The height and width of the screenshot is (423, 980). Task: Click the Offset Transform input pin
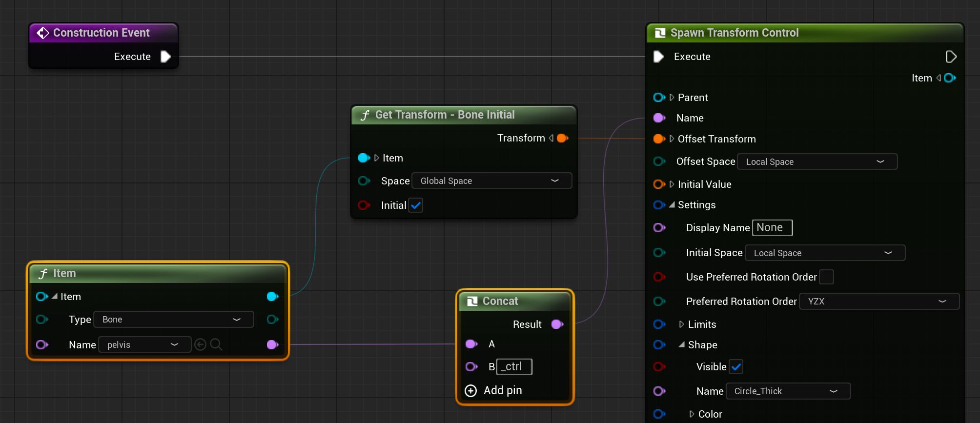click(x=659, y=139)
